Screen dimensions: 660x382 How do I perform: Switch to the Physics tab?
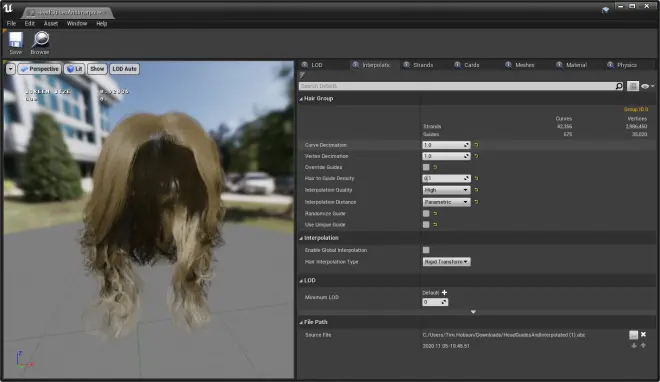pos(626,65)
